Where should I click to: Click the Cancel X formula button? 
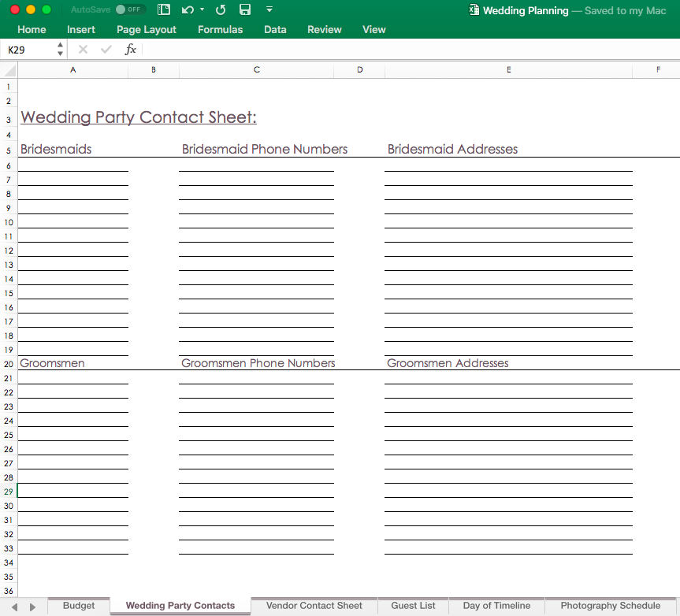(x=83, y=50)
